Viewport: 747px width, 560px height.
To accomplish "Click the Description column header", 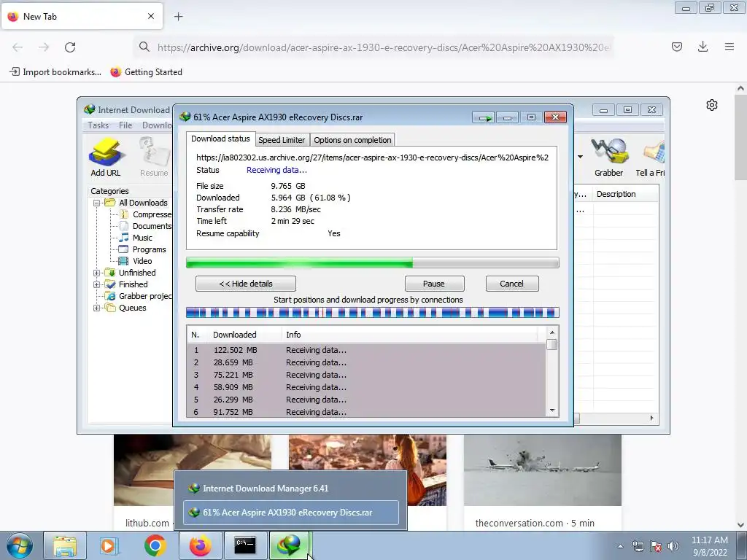I will pos(625,194).
